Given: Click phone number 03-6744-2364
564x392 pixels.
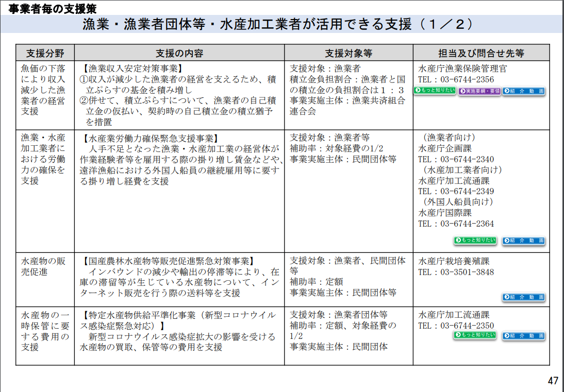Looking at the screenshot, I should pyautogui.click(x=467, y=224).
